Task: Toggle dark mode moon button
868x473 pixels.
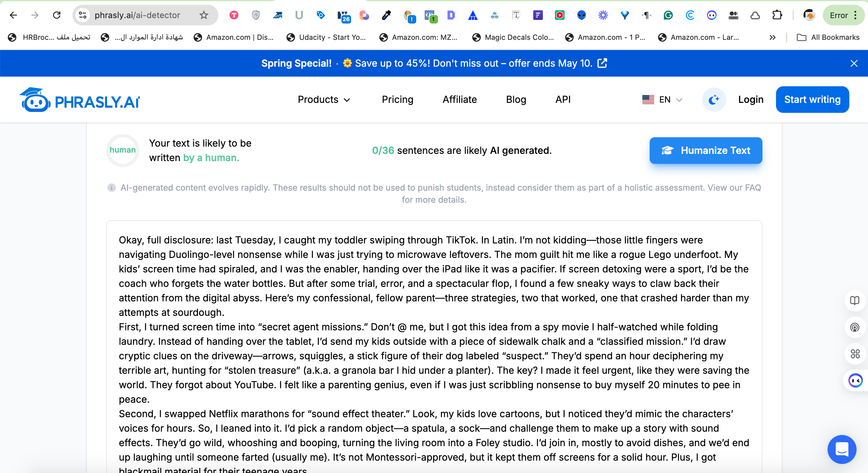Action: [x=714, y=100]
